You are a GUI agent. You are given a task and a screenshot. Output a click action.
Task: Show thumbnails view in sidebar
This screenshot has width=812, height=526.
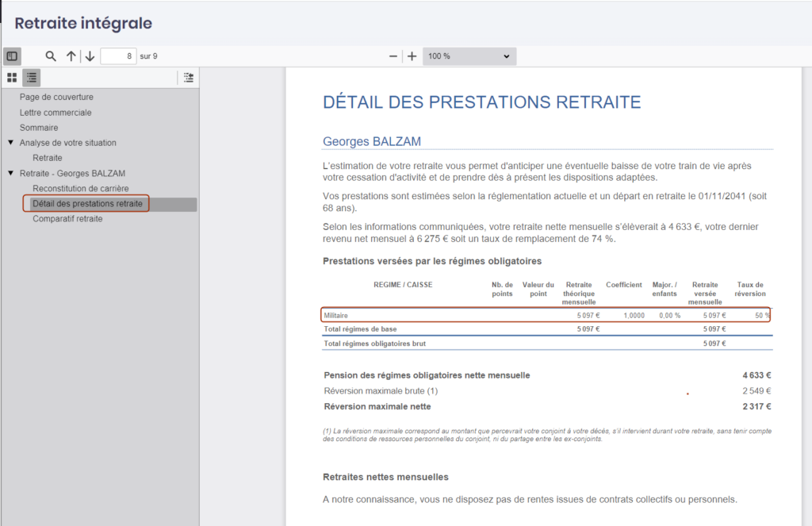tap(12, 78)
